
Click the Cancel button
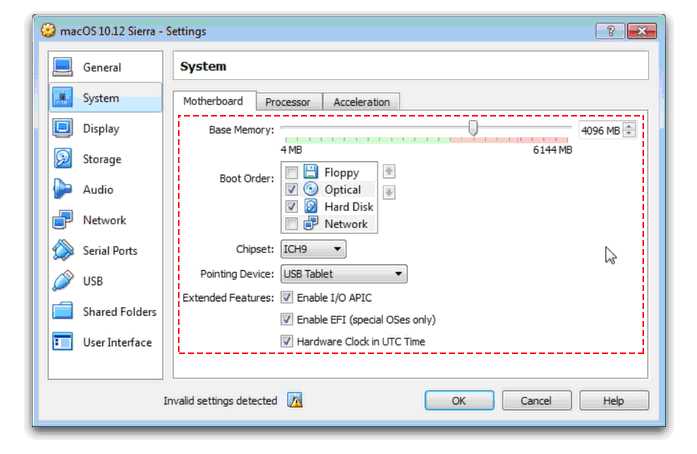[x=537, y=401]
